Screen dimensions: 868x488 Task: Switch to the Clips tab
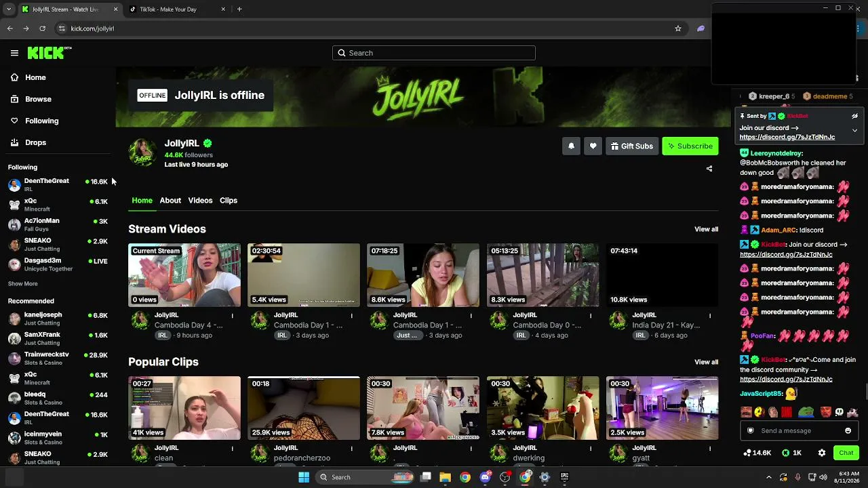click(x=229, y=201)
